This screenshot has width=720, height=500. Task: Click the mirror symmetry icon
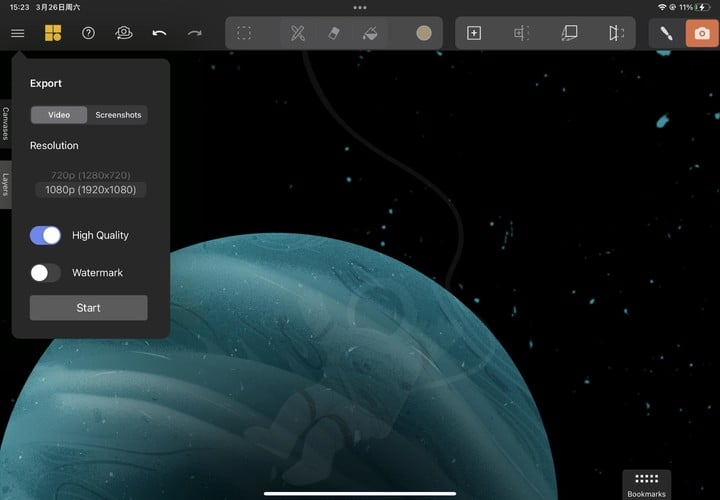[x=616, y=33]
